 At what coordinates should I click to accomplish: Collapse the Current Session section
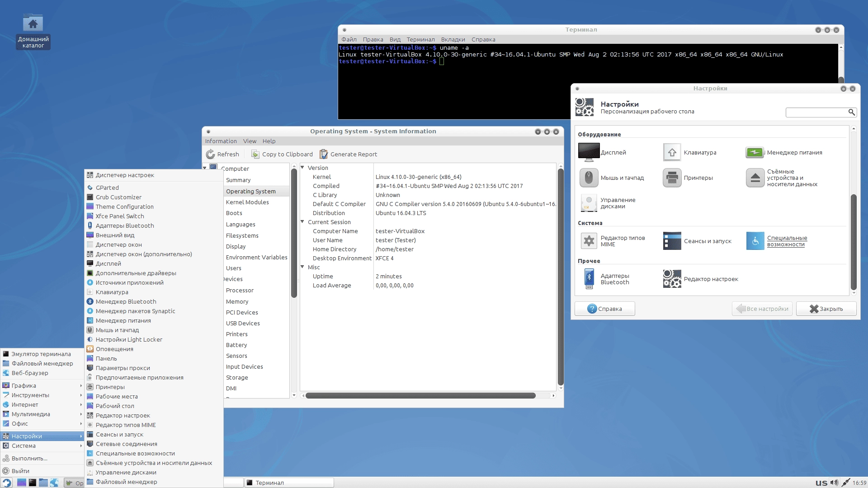[x=302, y=222]
